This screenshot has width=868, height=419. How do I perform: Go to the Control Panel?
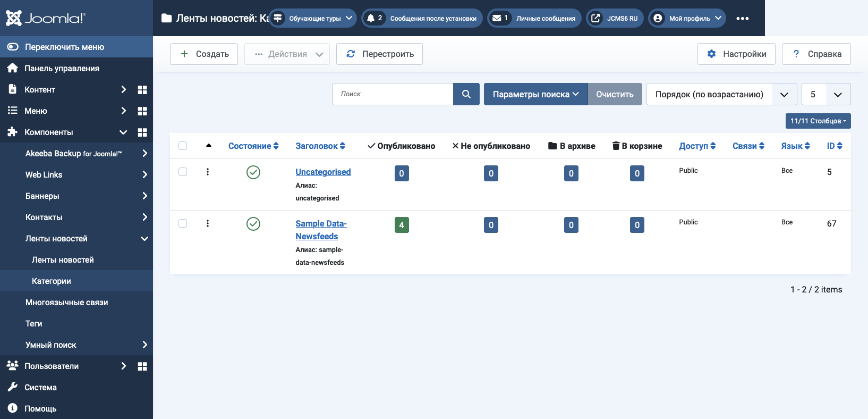click(76, 68)
